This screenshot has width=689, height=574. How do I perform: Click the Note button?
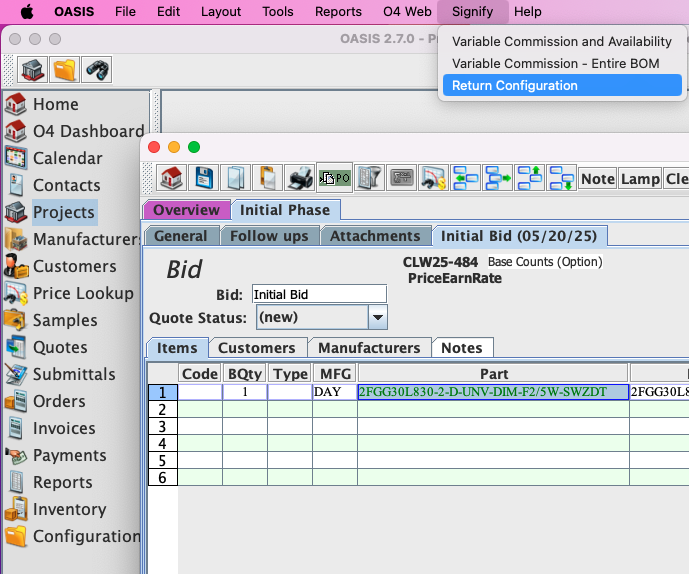click(x=598, y=179)
